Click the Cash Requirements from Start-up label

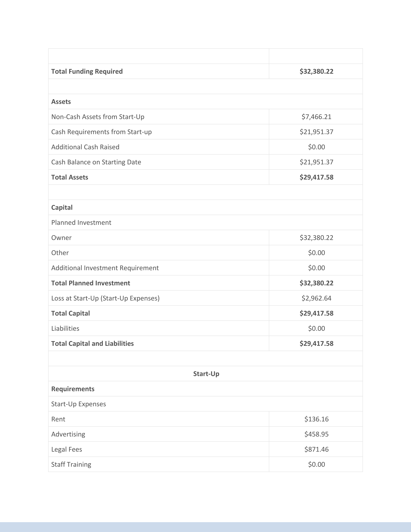pyautogui.click(x=101, y=132)
